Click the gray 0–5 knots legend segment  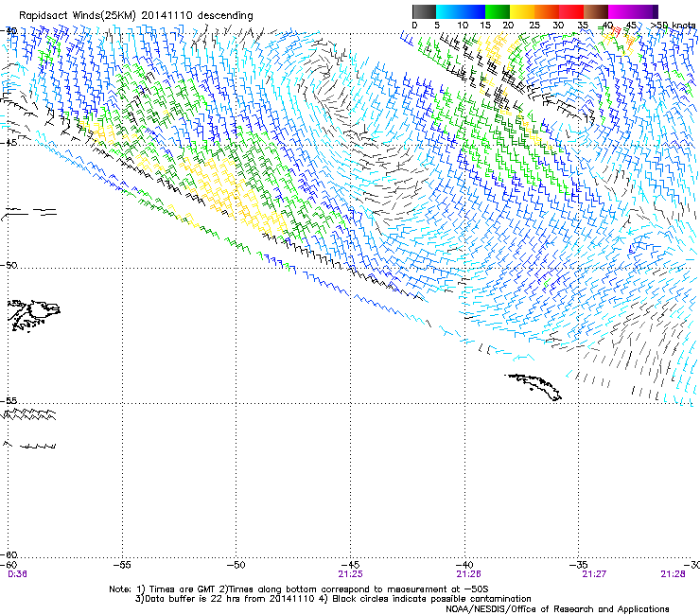[424, 11]
